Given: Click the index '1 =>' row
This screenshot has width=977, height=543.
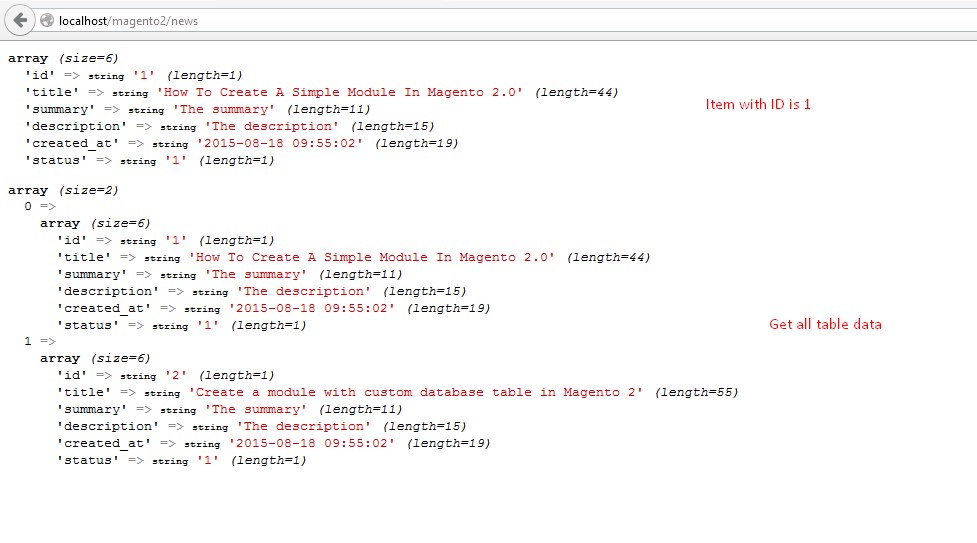Looking at the screenshot, I should (x=40, y=341).
